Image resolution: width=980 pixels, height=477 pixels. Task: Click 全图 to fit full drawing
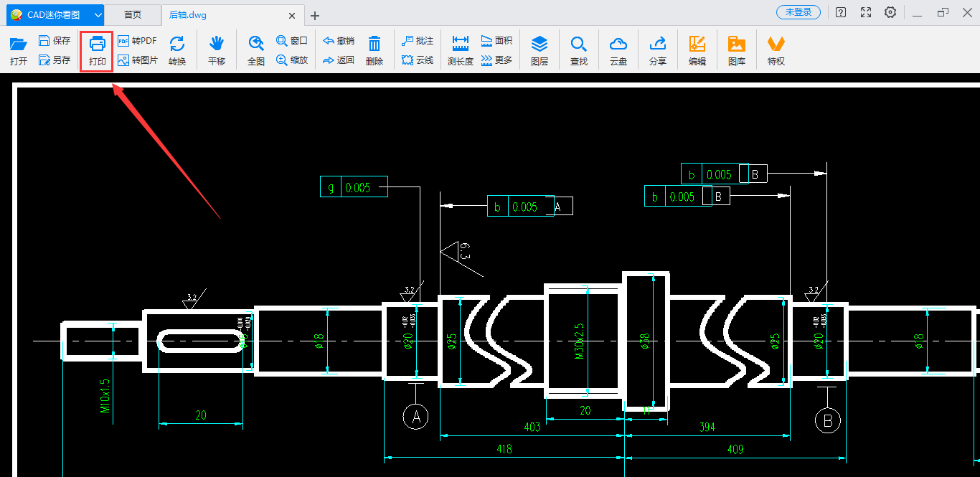256,51
